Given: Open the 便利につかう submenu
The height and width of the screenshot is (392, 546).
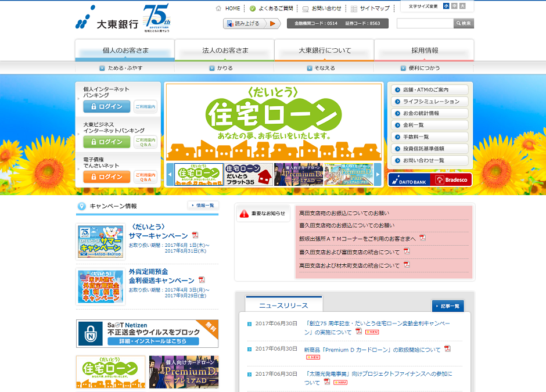Looking at the screenshot, I should (x=420, y=68).
